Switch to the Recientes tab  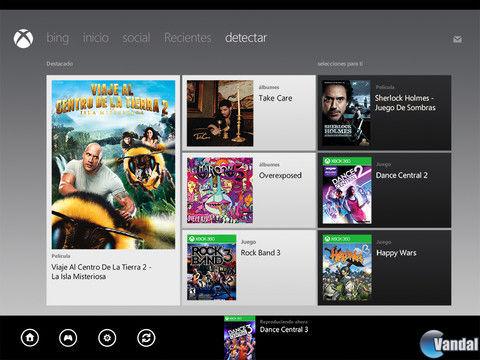[x=188, y=38]
